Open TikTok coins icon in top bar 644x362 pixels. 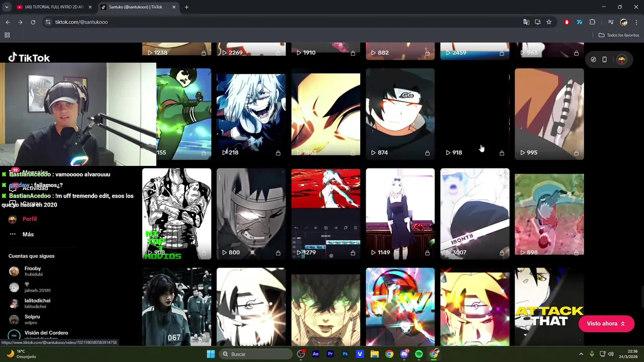[x=593, y=59]
